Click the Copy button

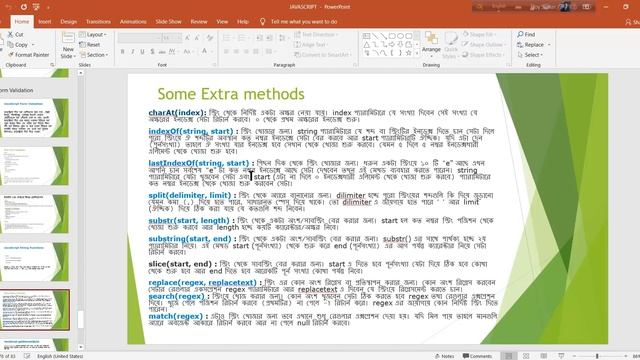18,44
